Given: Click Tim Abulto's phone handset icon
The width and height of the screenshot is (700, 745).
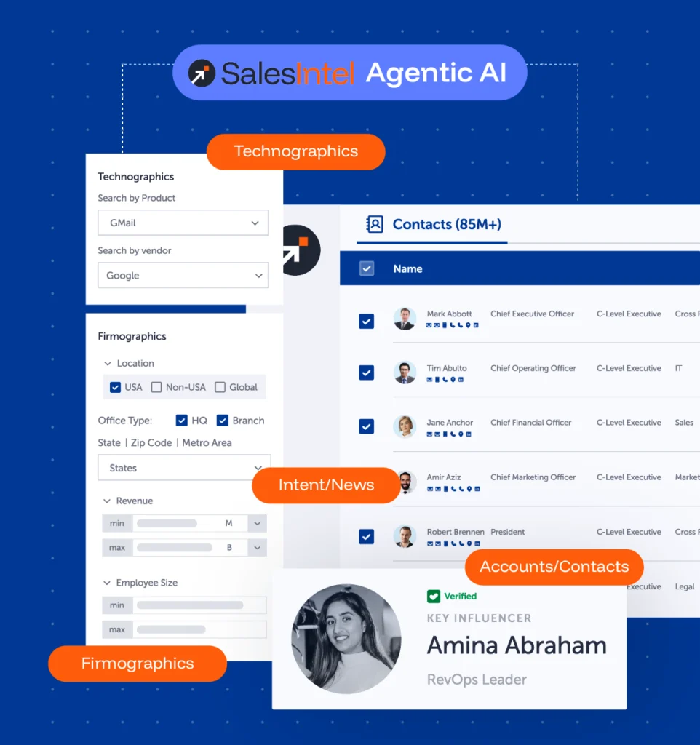Looking at the screenshot, I should [x=445, y=380].
